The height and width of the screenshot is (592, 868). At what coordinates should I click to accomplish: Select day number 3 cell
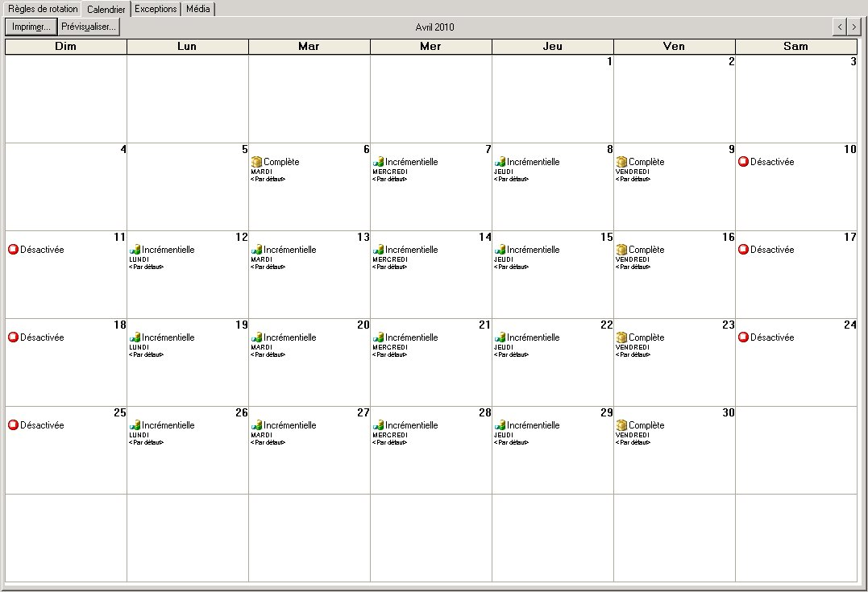(x=796, y=99)
